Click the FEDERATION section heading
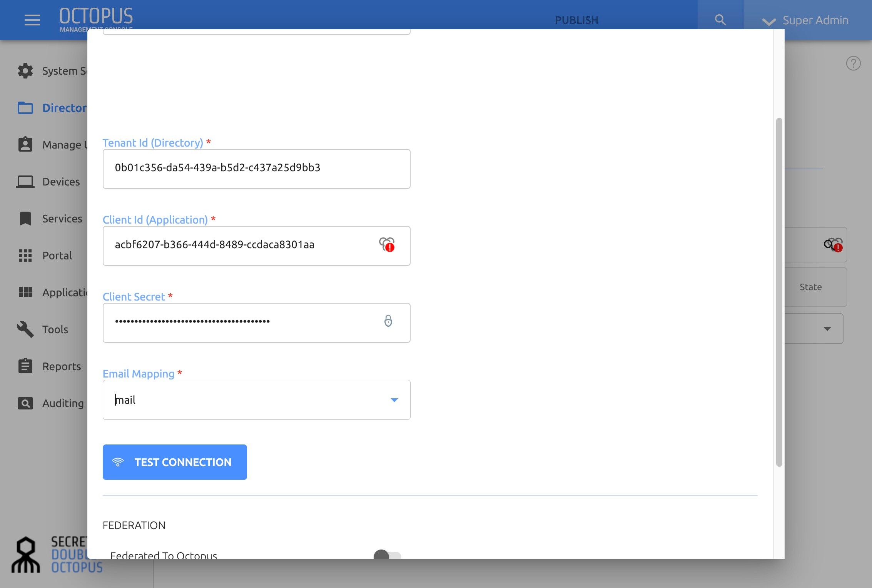The height and width of the screenshot is (588, 872). tap(134, 525)
